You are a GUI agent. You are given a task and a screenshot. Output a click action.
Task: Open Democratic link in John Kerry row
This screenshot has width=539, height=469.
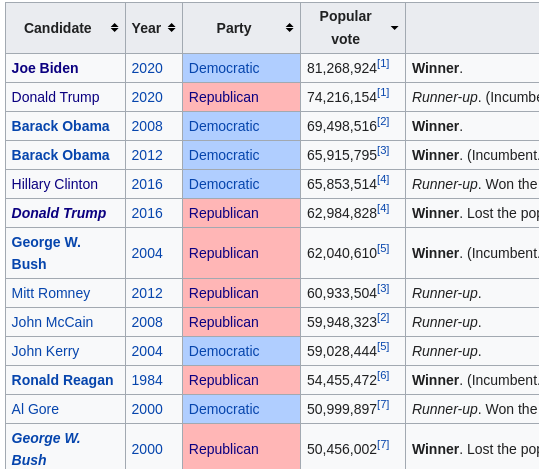[224, 351]
